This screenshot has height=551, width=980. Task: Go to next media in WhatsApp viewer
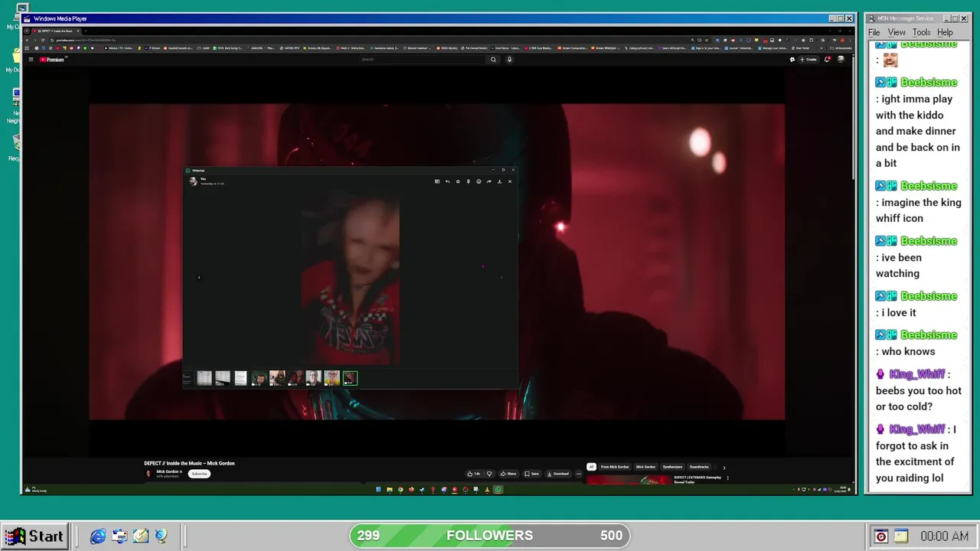pos(501,277)
